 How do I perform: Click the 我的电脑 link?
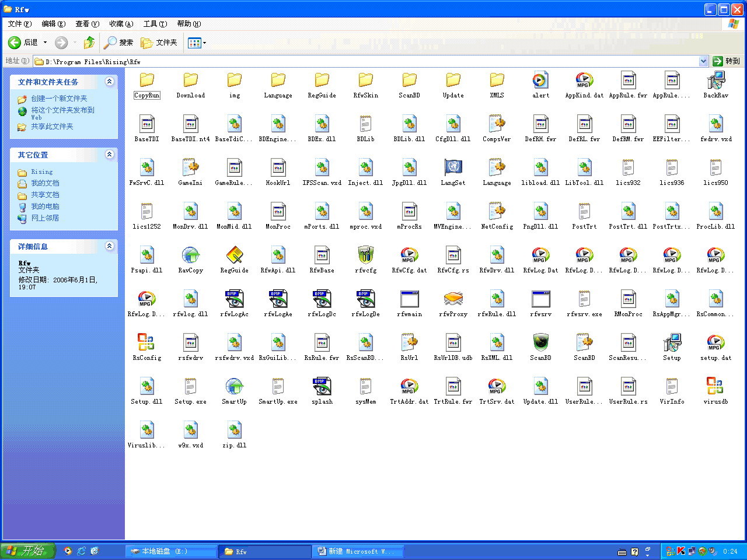[x=45, y=206]
